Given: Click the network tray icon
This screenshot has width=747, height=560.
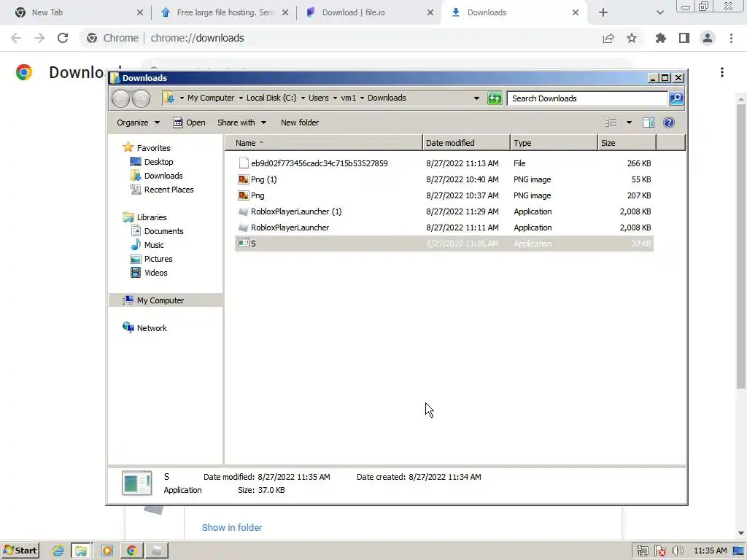Looking at the screenshot, I should [642, 551].
